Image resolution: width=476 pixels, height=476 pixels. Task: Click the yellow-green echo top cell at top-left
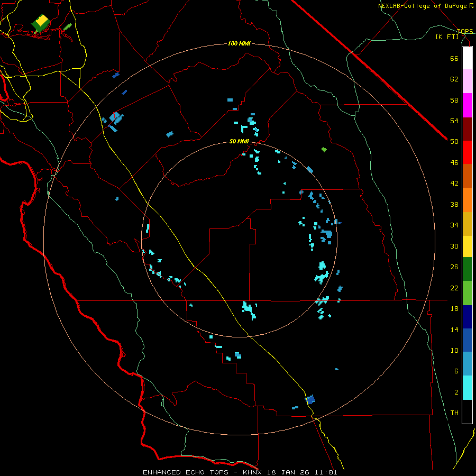41,23
